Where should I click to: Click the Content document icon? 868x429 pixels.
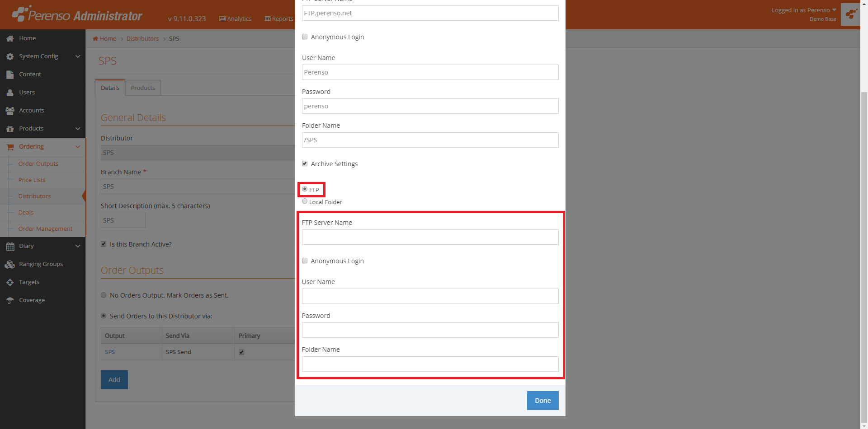coord(10,75)
